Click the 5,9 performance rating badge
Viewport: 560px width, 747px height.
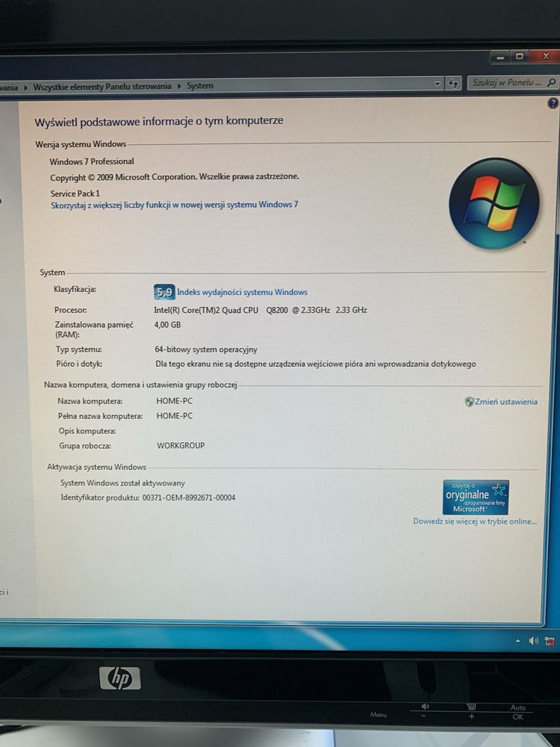click(x=164, y=292)
